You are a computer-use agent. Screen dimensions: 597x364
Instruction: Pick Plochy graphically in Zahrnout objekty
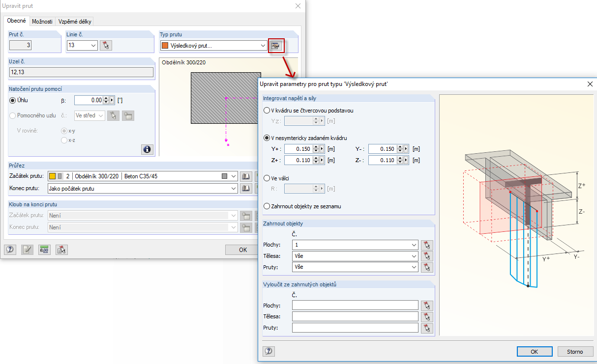(x=427, y=245)
